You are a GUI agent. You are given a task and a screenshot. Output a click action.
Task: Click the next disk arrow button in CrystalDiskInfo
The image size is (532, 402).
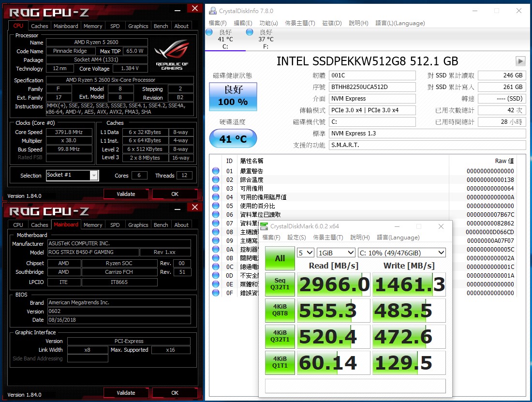pyautogui.click(x=520, y=61)
